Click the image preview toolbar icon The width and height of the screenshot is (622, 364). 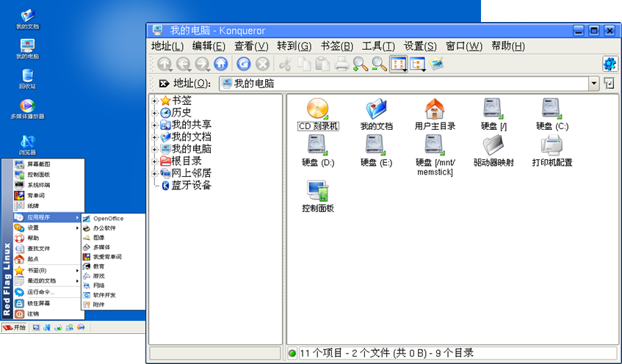point(436,63)
